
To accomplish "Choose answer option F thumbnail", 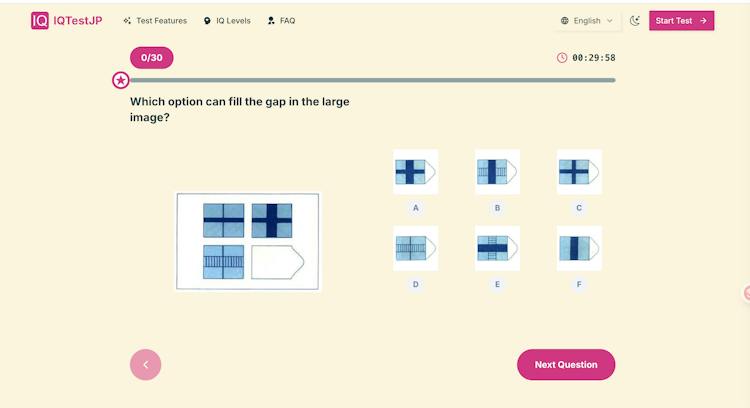I will click(x=579, y=248).
